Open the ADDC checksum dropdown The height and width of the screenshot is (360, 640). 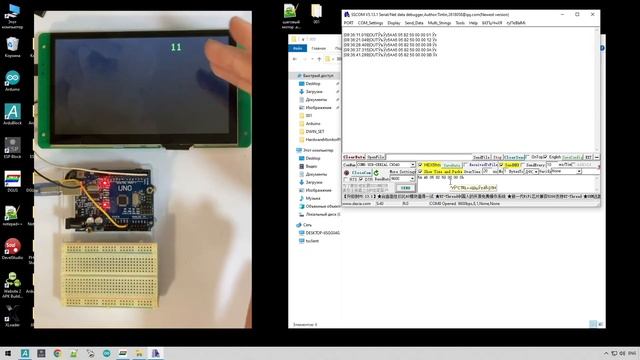531,171
